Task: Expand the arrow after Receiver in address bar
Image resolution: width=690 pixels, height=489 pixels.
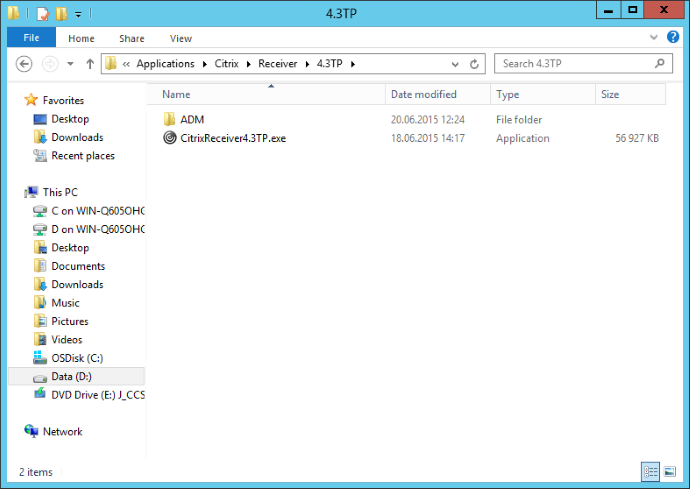Action: click(307, 64)
